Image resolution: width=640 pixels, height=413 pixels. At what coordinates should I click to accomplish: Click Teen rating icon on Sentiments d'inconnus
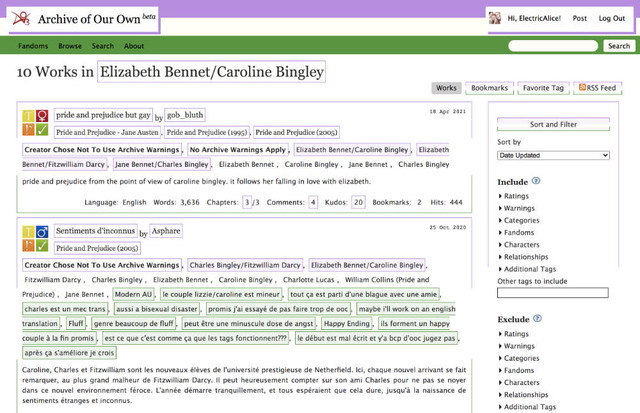click(28, 231)
